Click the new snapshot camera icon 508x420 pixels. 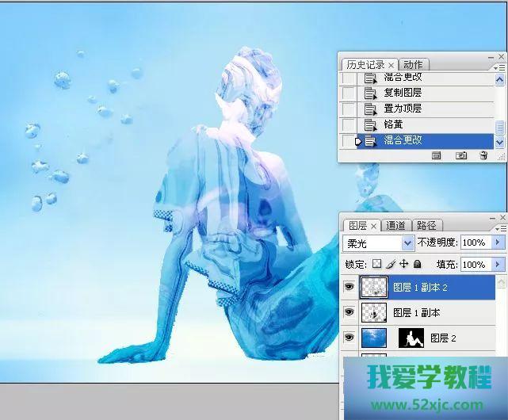(x=460, y=156)
